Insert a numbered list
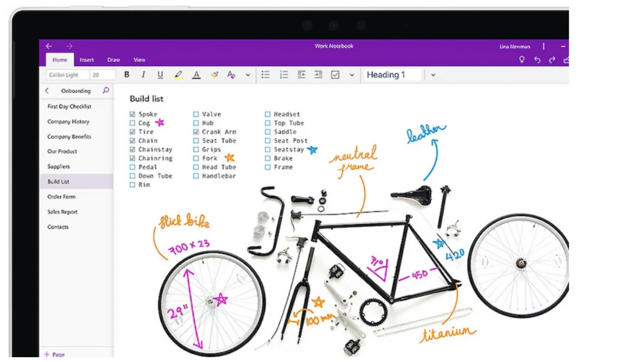644x362 pixels. [x=284, y=75]
